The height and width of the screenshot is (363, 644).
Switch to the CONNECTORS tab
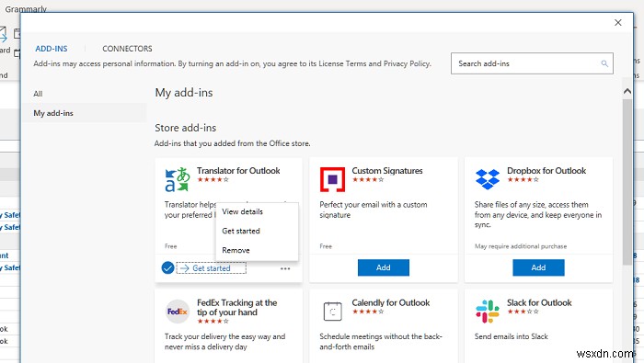[127, 49]
